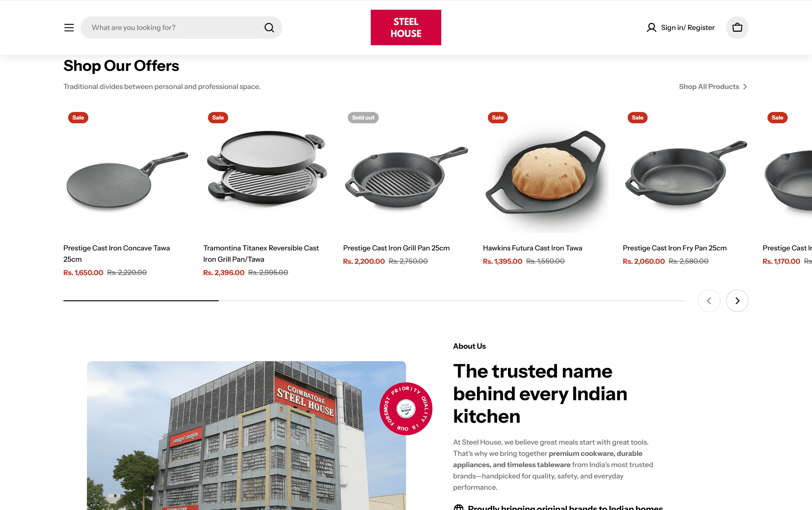Click the Shop All Products chevron

745,87
